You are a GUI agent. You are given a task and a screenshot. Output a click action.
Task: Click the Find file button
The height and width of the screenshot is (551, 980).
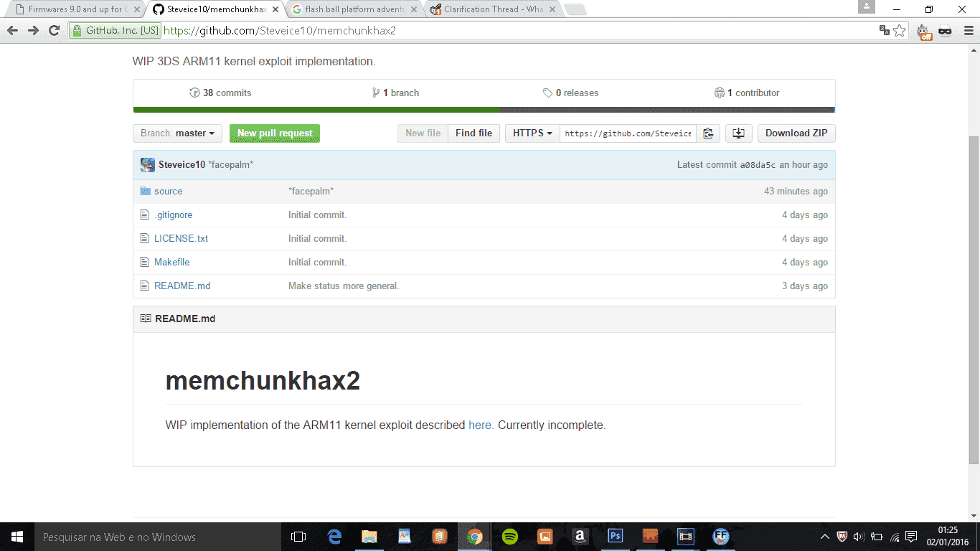click(x=473, y=133)
